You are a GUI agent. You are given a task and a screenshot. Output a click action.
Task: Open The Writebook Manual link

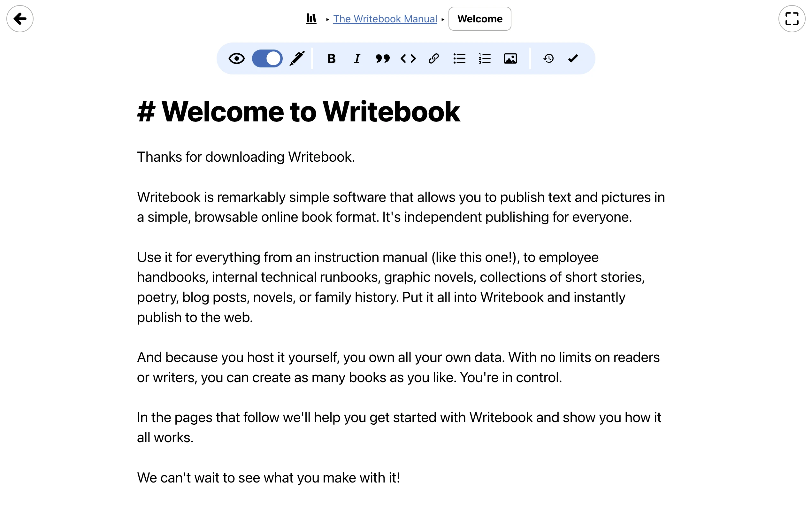tap(385, 19)
